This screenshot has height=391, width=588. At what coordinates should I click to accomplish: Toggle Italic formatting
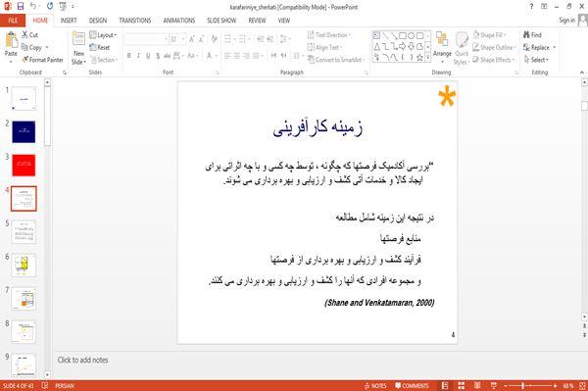point(138,56)
